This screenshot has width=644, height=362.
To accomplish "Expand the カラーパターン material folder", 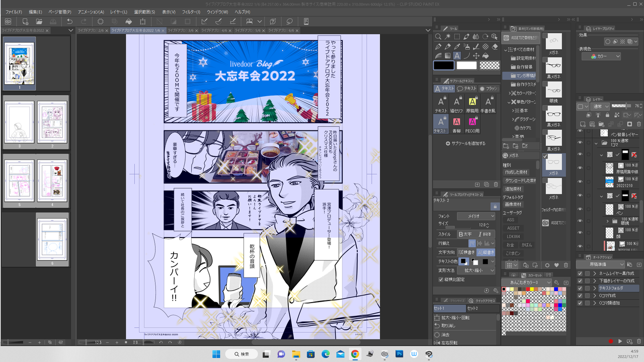I will pos(510,93).
